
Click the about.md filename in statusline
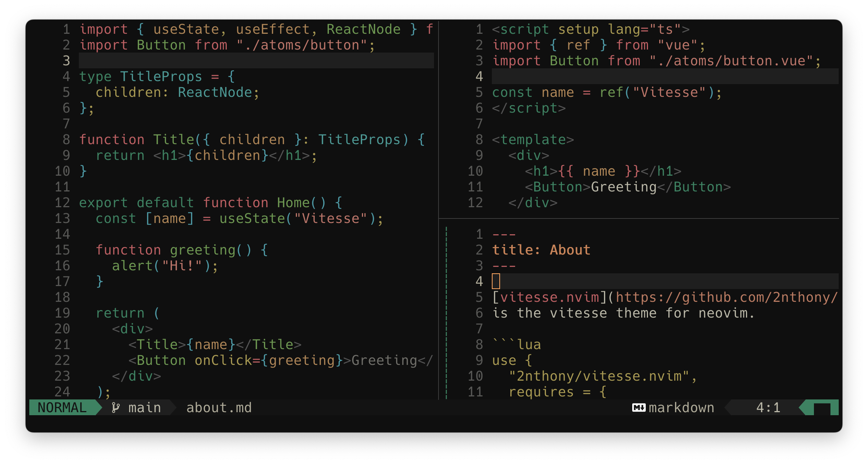[x=219, y=408]
